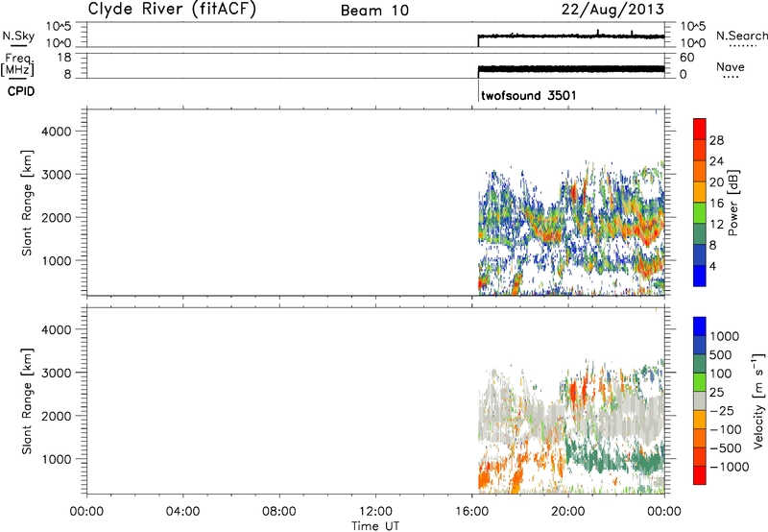Viewport: 768px width, 532px height.
Task: Select the 'Beam 10' header label
Action: pos(374,11)
